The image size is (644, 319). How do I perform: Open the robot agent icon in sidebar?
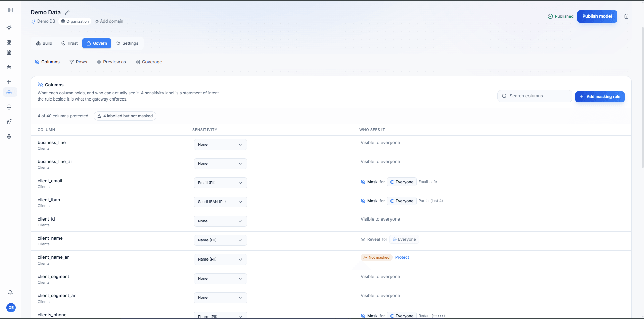click(9, 67)
